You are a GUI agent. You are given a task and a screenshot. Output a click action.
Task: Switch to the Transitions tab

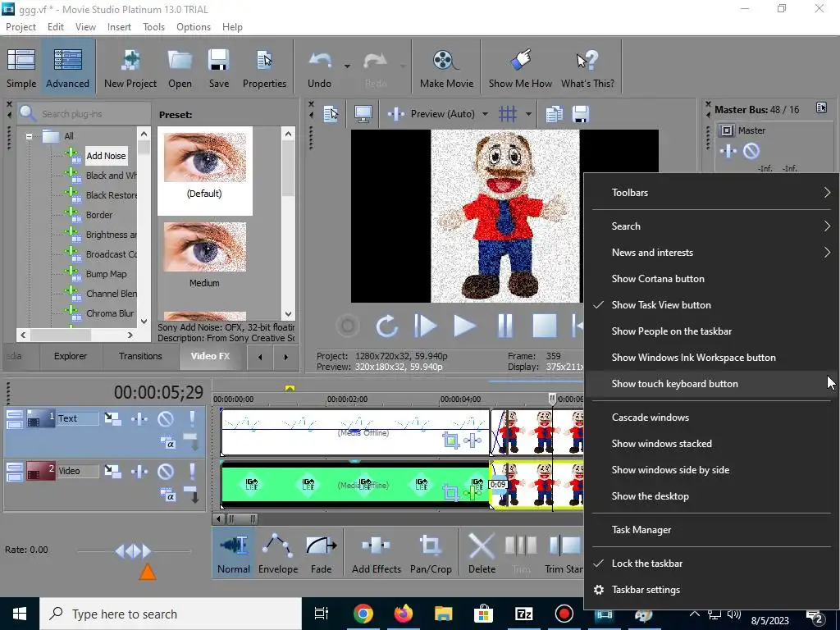coord(140,356)
